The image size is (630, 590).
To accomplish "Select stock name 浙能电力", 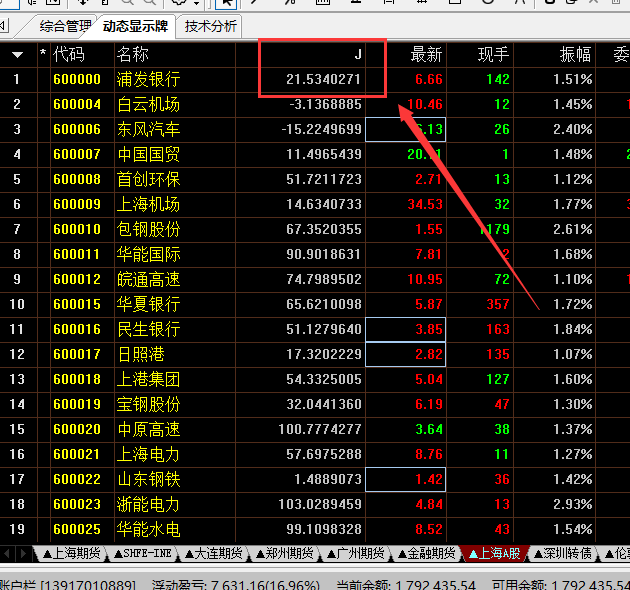I will point(148,504).
